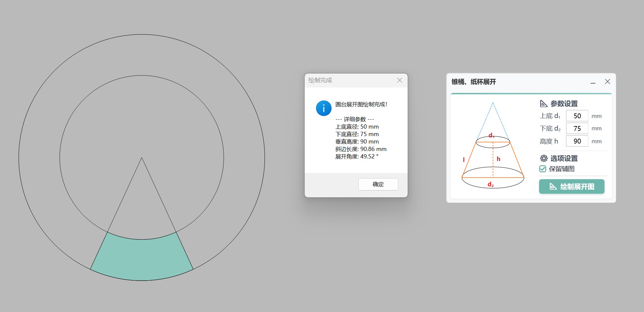
Task: Click the cone diagram's red h label
Action: 498,159
